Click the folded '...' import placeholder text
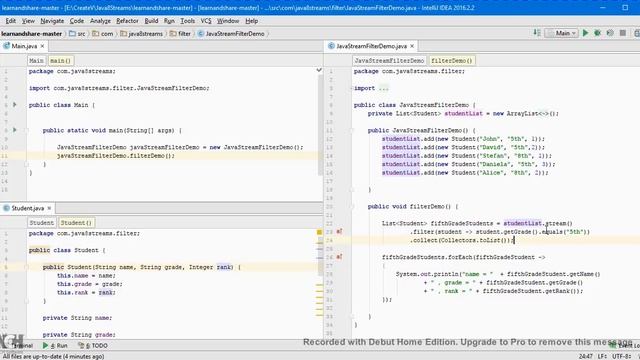The image size is (640, 360). pos(384,88)
